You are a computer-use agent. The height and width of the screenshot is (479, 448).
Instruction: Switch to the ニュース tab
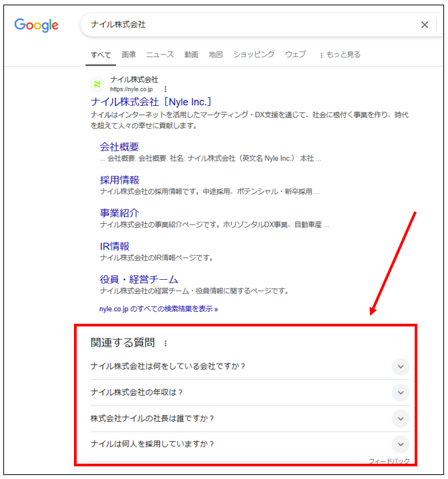point(160,55)
